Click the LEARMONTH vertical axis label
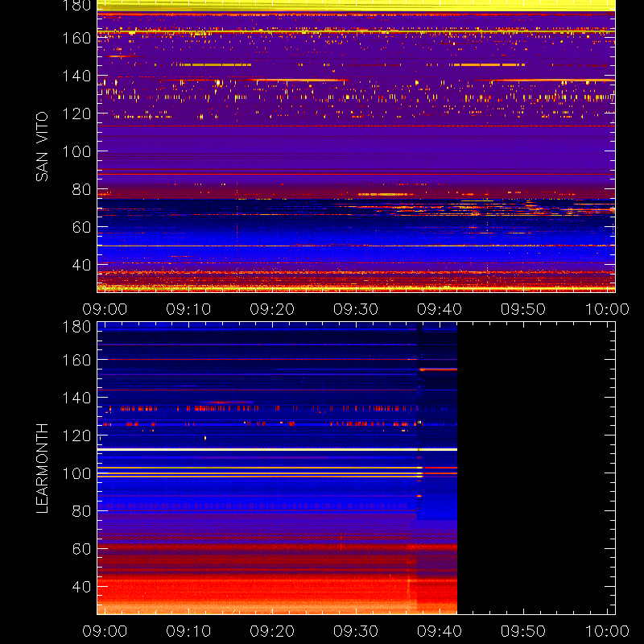The width and height of the screenshot is (644, 644). [42, 469]
